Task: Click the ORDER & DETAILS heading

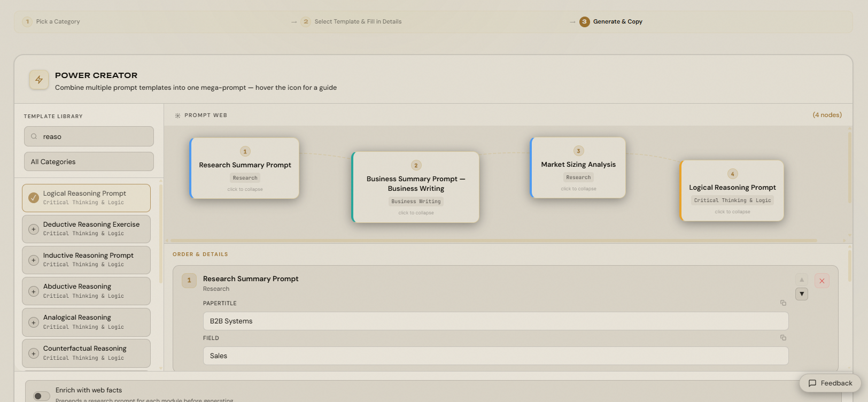Action: click(x=200, y=254)
